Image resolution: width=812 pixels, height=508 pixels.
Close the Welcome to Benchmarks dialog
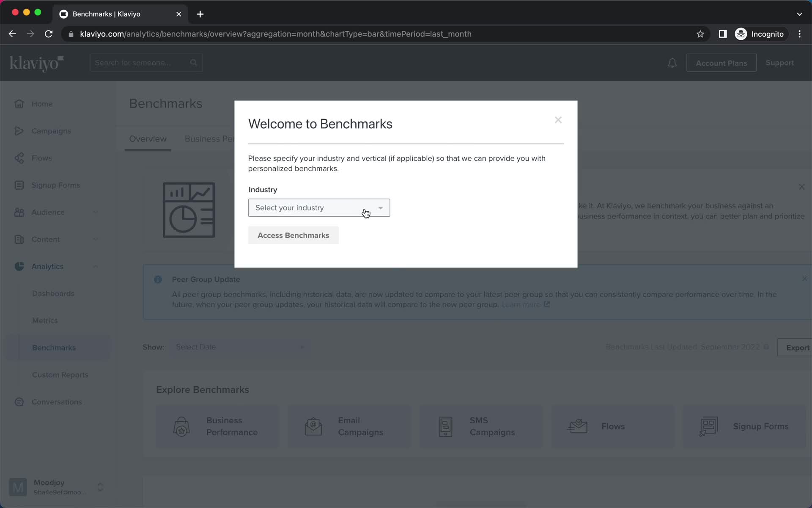pos(558,120)
